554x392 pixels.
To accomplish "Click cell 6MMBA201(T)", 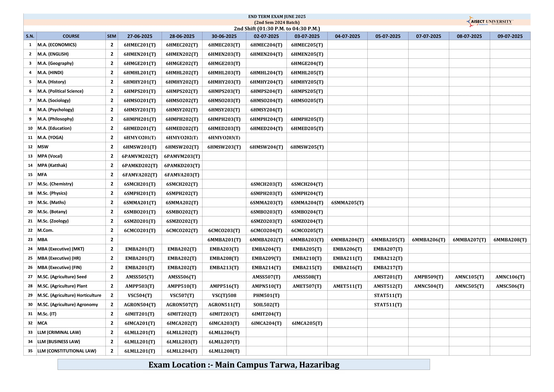I will pos(224,240).
